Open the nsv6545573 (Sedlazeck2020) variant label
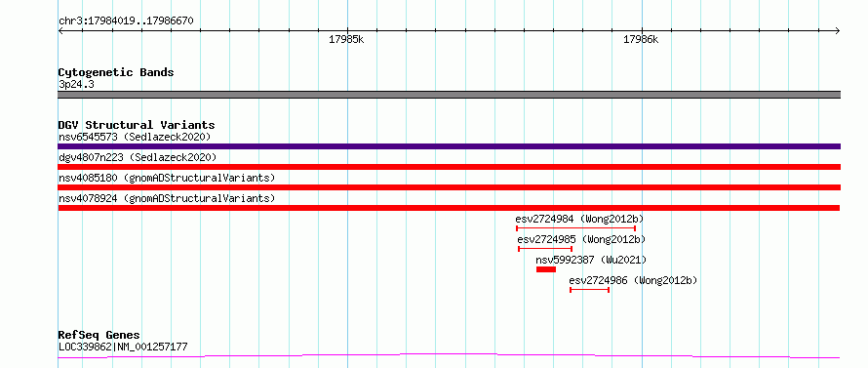The height and width of the screenshot is (368, 868). tap(135, 137)
